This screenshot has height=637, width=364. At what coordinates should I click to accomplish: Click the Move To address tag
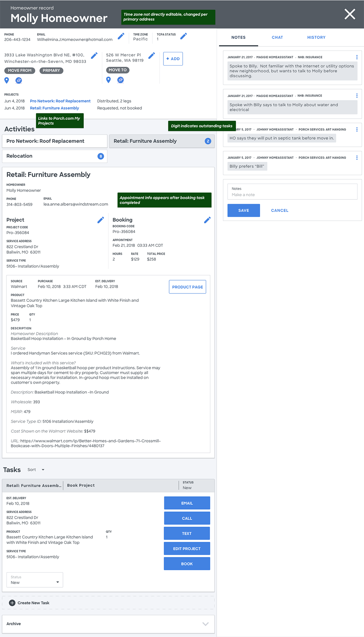pyautogui.click(x=118, y=70)
